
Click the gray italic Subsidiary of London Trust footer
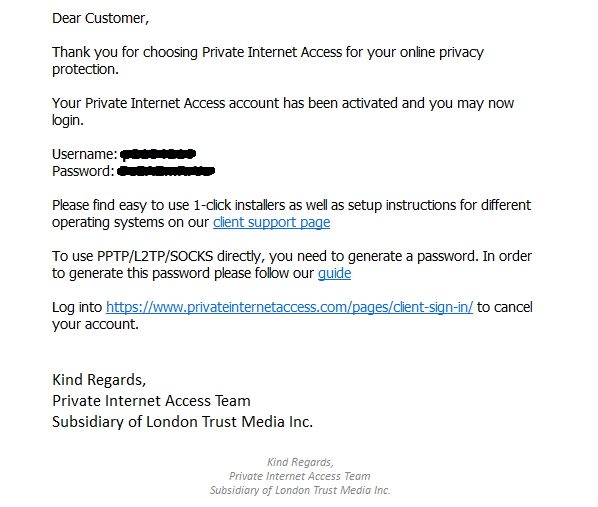point(300,490)
